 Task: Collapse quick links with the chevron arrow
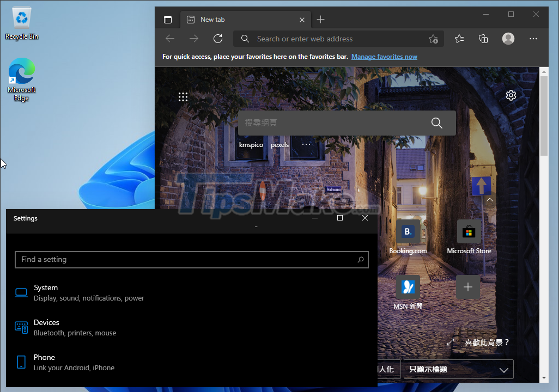click(x=489, y=200)
